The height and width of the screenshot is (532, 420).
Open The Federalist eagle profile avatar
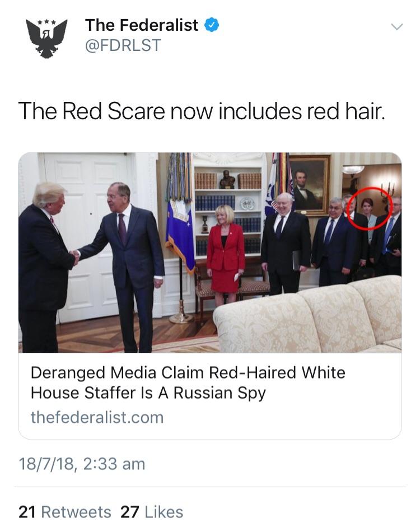47,38
